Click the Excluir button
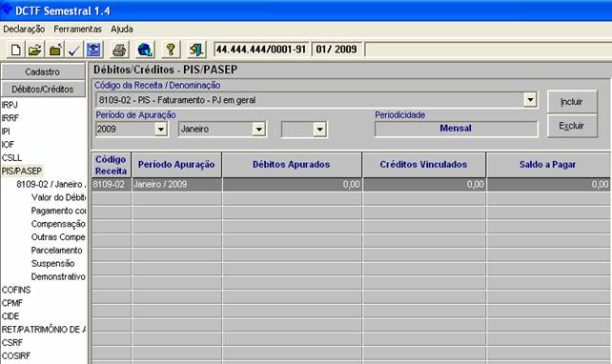This screenshot has height=364, width=612. coord(572,126)
